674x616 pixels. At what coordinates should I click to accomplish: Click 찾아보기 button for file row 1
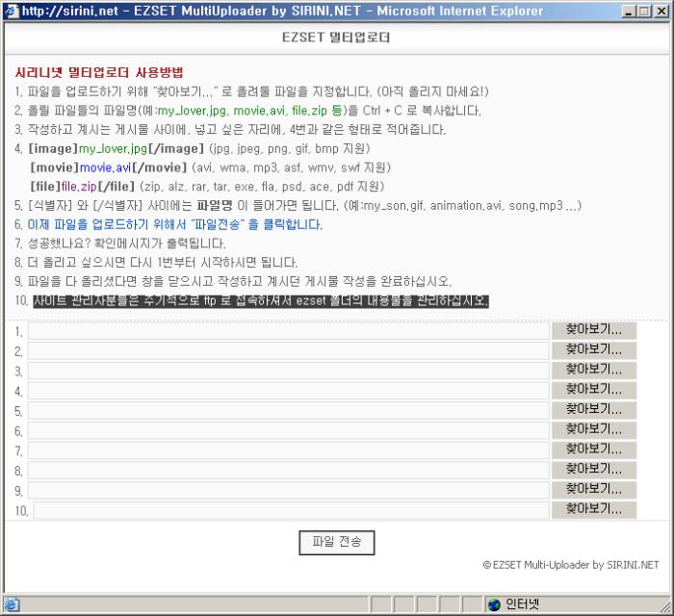(593, 330)
